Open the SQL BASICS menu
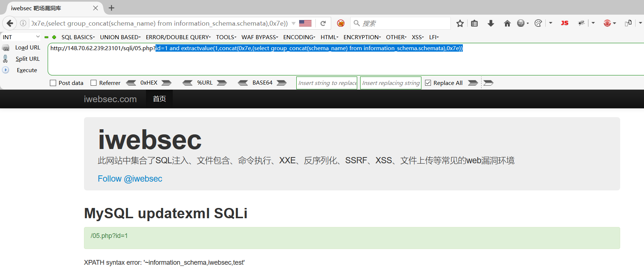The width and height of the screenshot is (644, 279). 78,37
